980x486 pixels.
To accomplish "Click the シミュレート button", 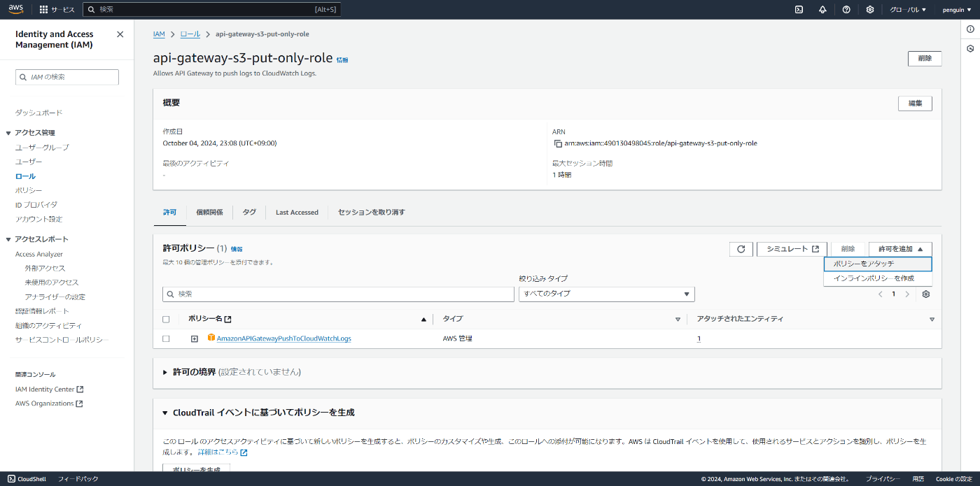I will [792, 249].
